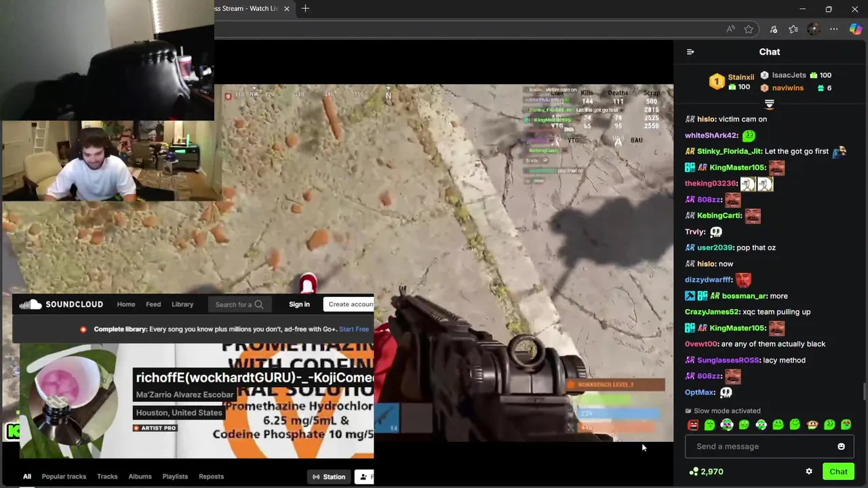Viewport: 868px width, 488px height.
Task: Click username CrazyJames52 in chat
Action: (712, 312)
